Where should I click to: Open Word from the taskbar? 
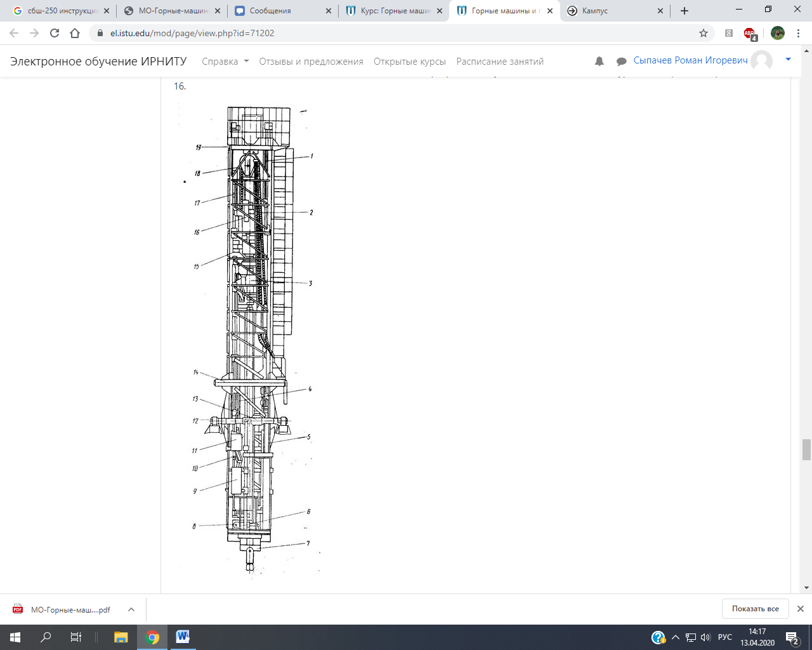click(x=183, y=637)
